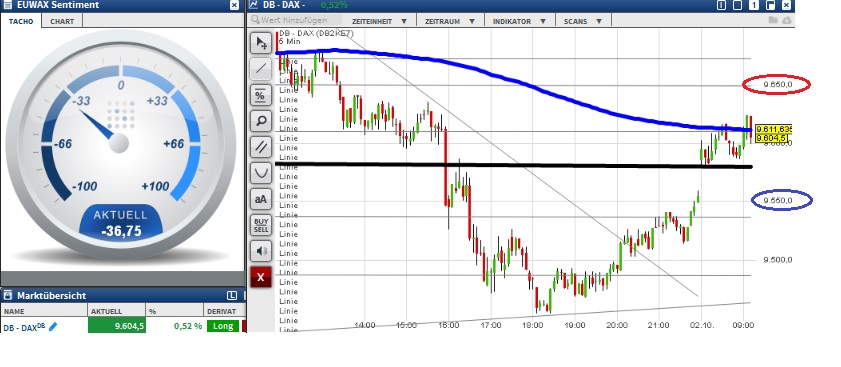Click the EUWAX Sentiment panel title icon

7,5
